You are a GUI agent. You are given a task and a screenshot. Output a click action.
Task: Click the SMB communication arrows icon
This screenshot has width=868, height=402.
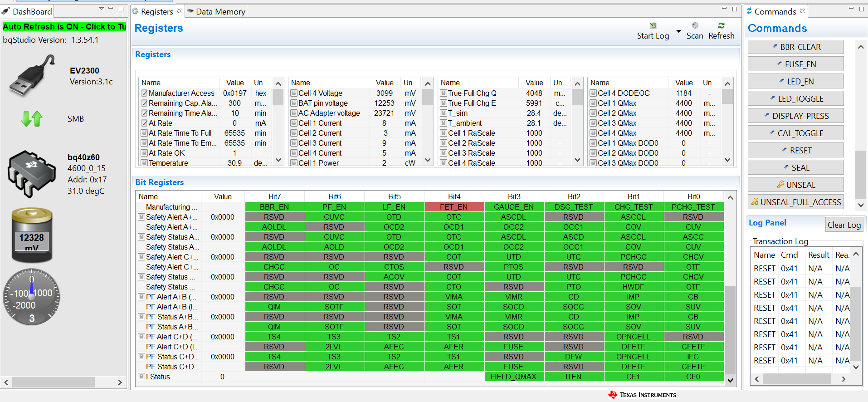click(x=32, y=119)
